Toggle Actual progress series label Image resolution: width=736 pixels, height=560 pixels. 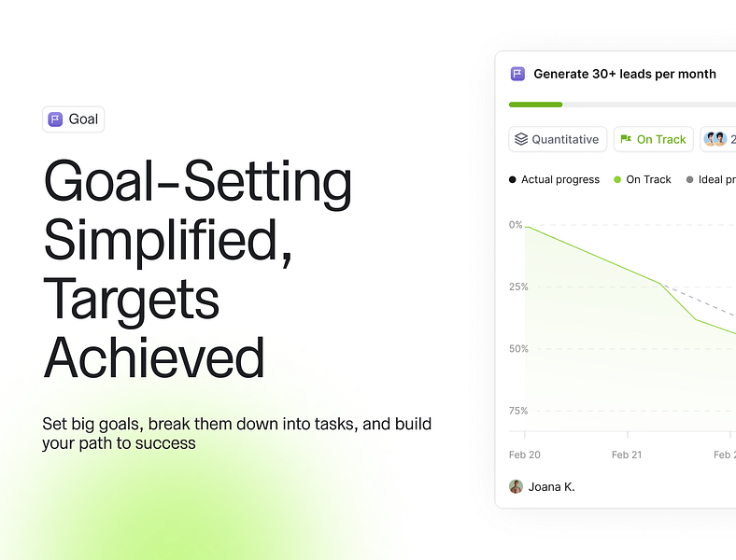560,179
